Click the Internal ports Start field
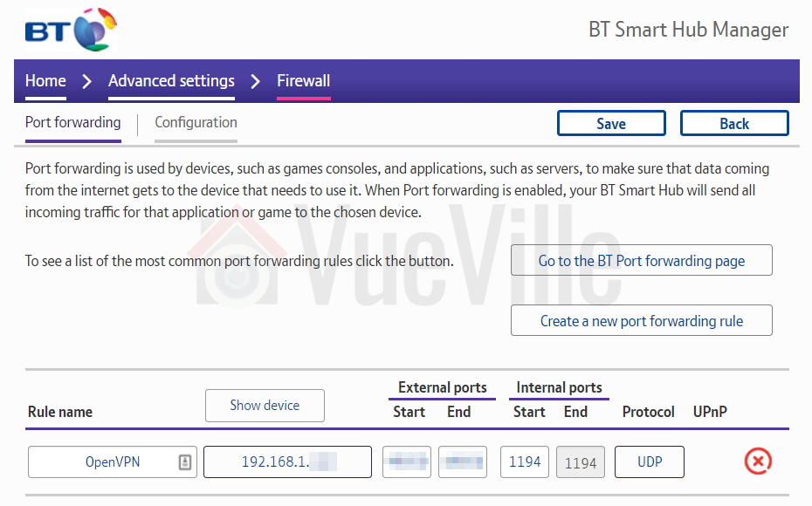The height and width of the screenshot is (506, 812). pyautogui.click(x=525, y=462)
